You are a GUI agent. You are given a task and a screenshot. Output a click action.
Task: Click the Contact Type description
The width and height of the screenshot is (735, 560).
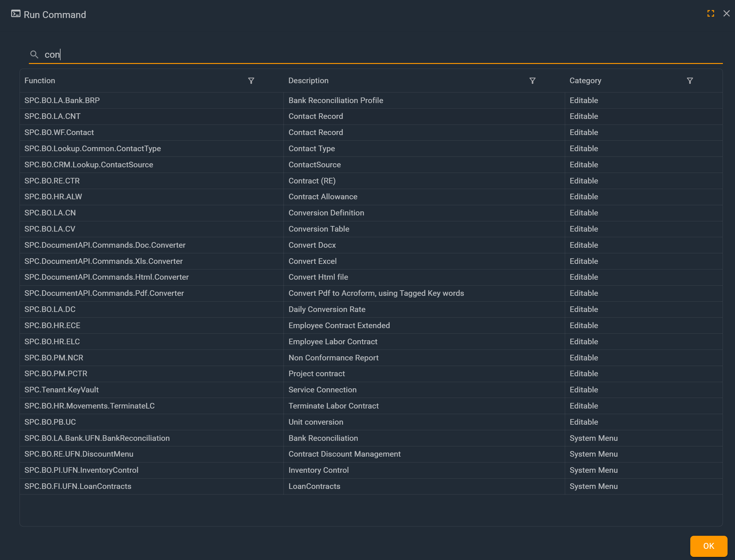312,149
